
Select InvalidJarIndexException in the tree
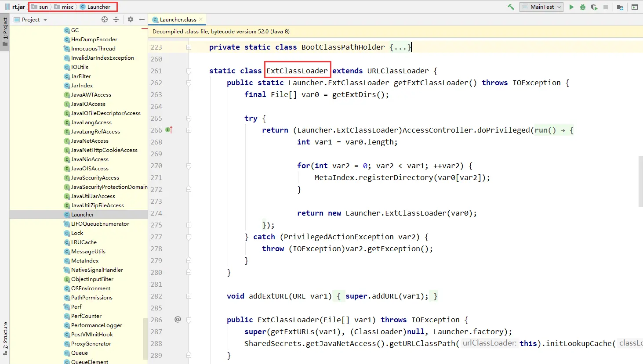tap(102, 58)
